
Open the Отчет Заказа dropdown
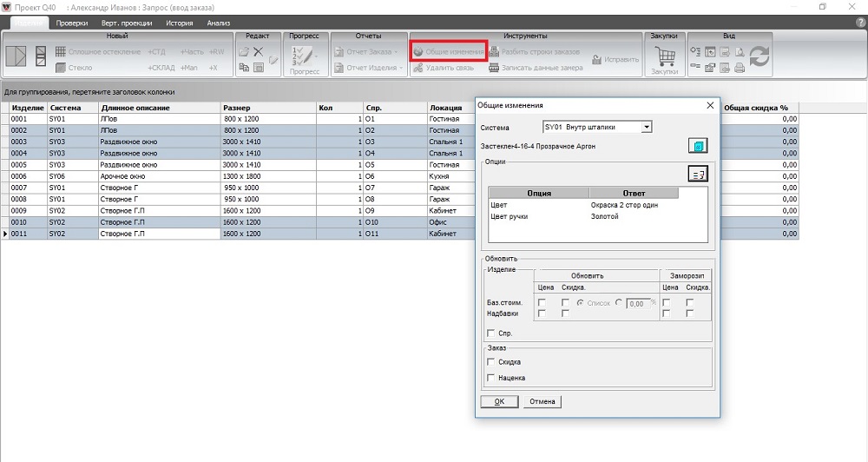[x=368, y=52]
